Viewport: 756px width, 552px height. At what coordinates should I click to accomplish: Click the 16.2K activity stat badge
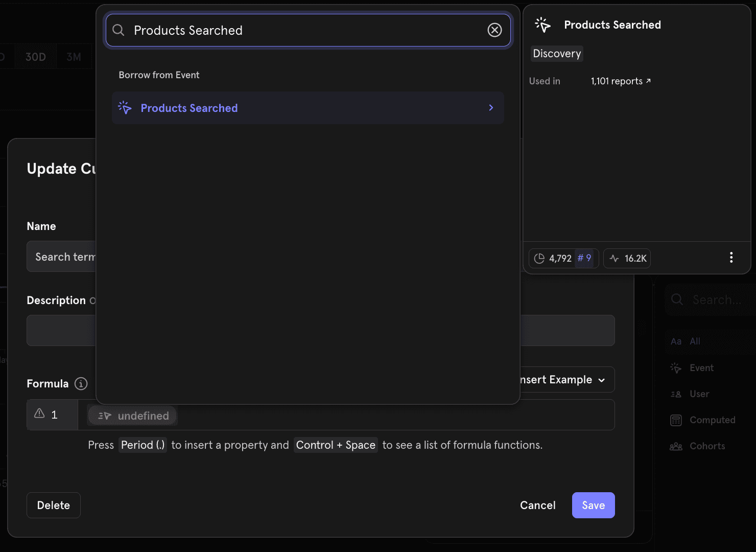(x=627, y=259)
